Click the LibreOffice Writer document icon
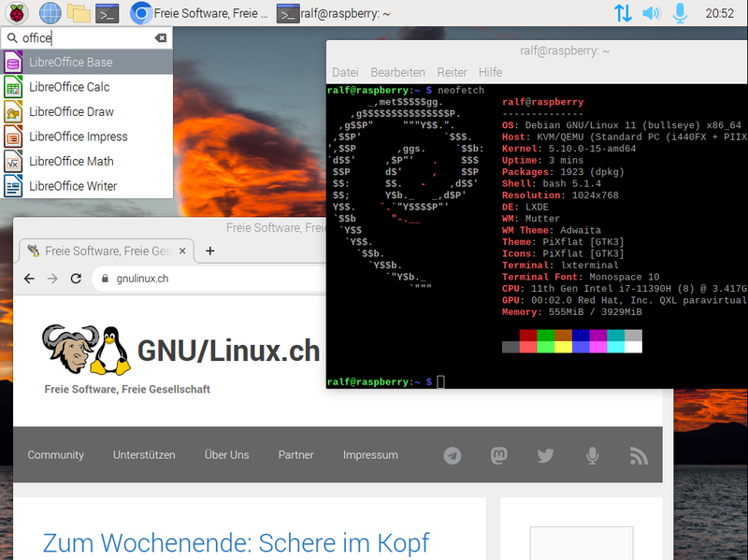The height and width of the screenshot is (560, 748). click(x=13, y=186)
